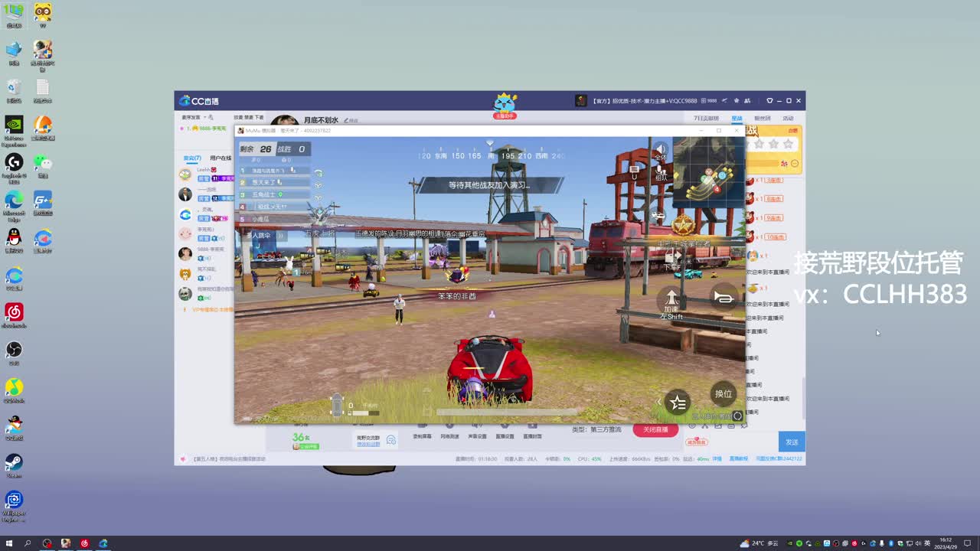Collapse the 星战 panel with the minus circle
Screen dimensions: 980x551
pyautogui.click(x=795, y=164)
